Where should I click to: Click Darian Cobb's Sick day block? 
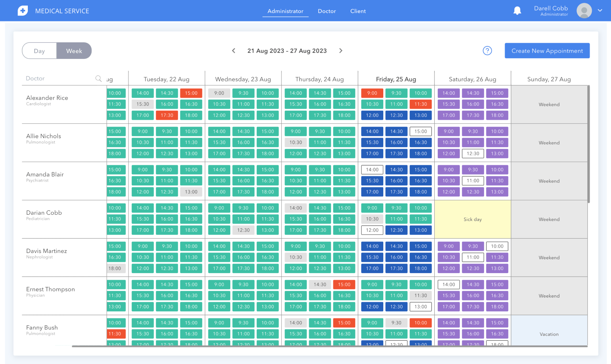point(472,220)
